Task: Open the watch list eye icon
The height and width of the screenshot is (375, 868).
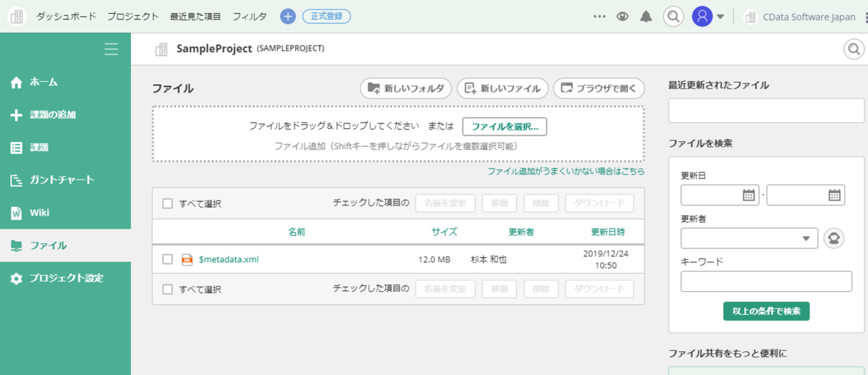Action: pyautogui.click(x=622, y=17)
